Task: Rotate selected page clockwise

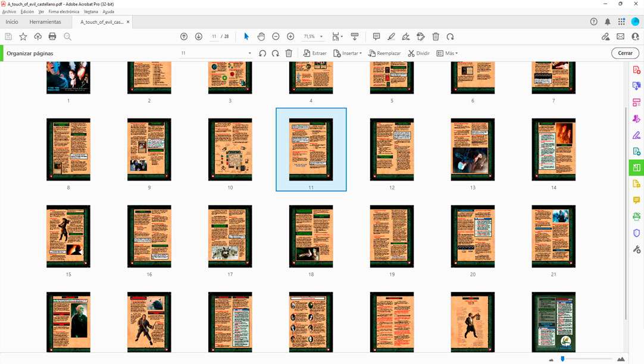Action: pyautogui.click(x=275, y=54)
